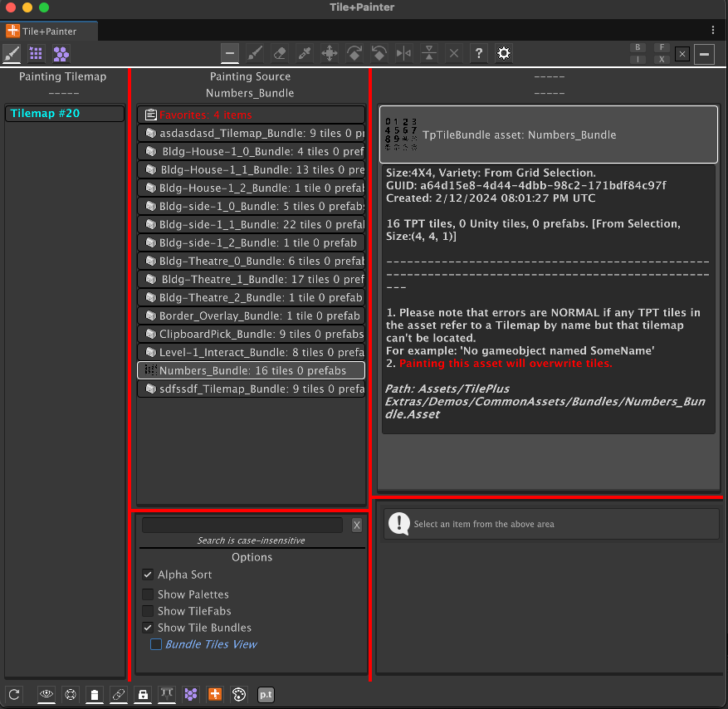Select Bldg-House-1_0_Bundle in the list
This screenshot has height=709, width=728.
pos(251,151)
